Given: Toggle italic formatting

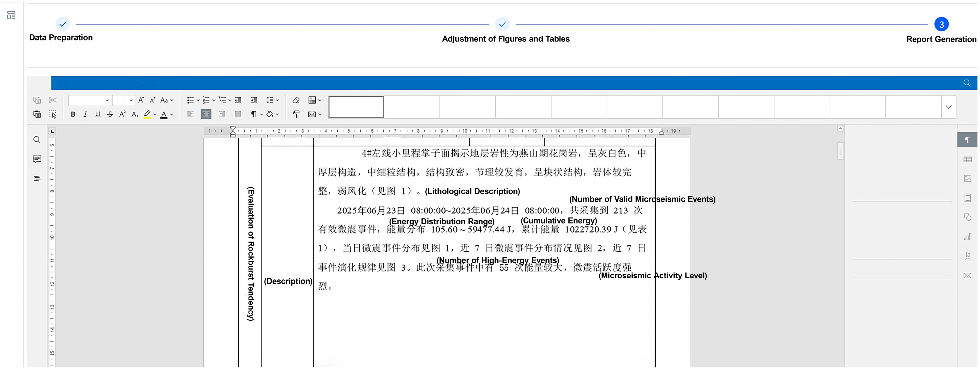Looking at the screenshot, I should pyautogui.click(x=85, y=114).
